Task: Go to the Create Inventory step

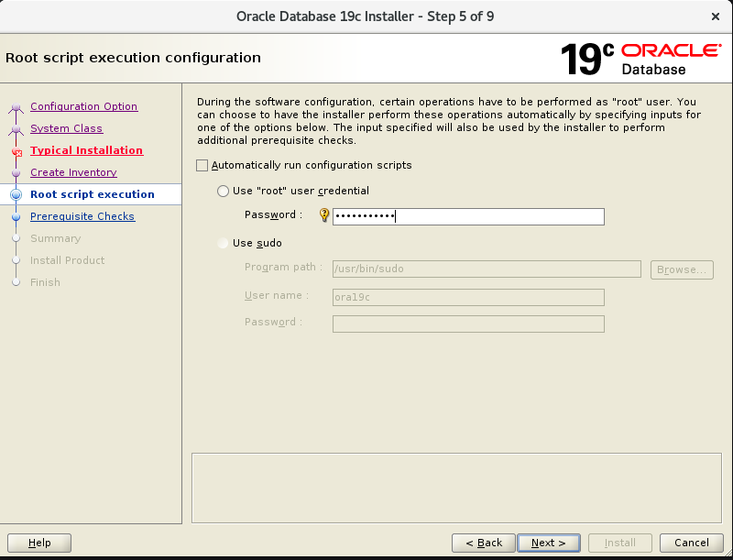Action: 73,172
